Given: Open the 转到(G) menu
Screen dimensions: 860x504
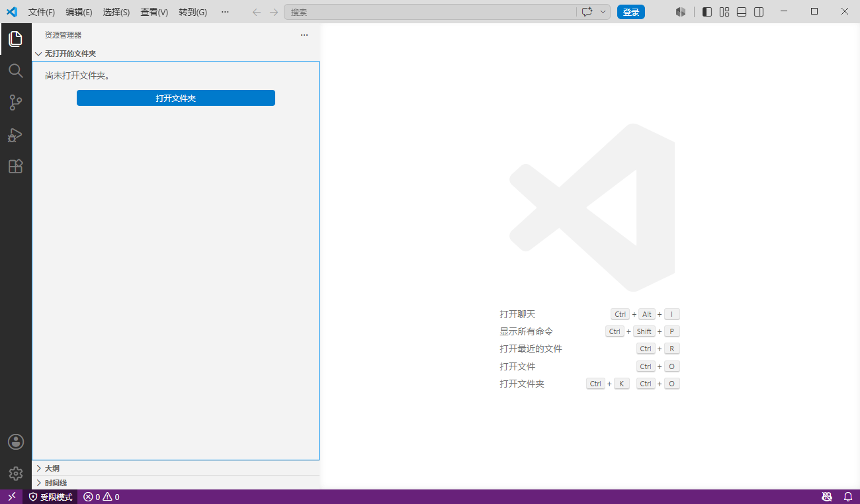Looking at the screenshot, I should tap(193, 12).
